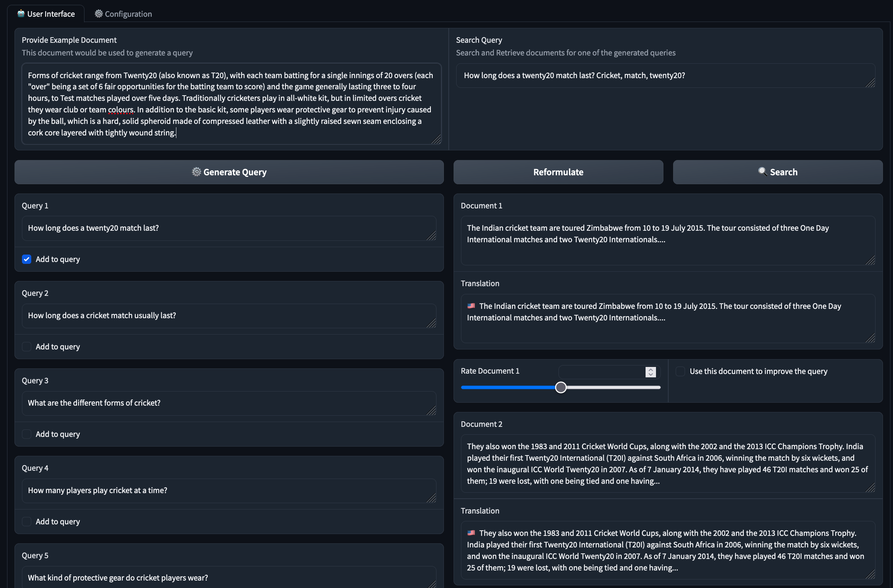The height and width of the screenshot is (588, 893).
Task: Uncheck Add to query for Query 1
Action: coord(27,259)
